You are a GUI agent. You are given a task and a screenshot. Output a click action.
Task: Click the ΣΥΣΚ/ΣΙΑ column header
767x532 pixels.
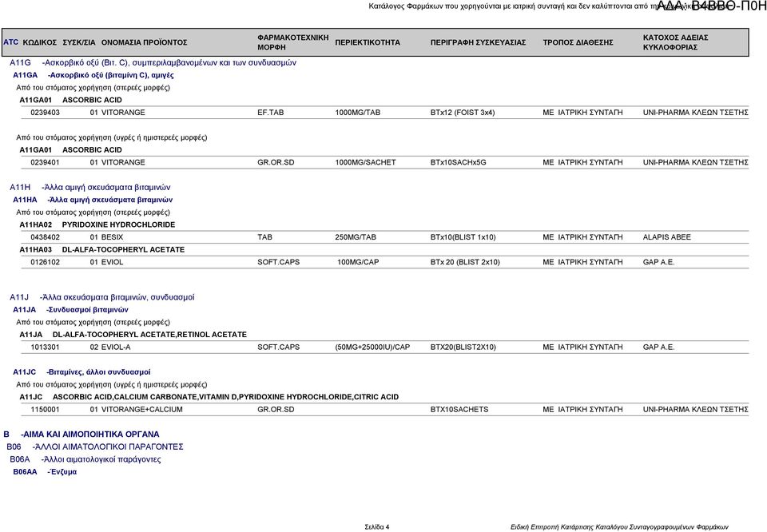(79, 42)
